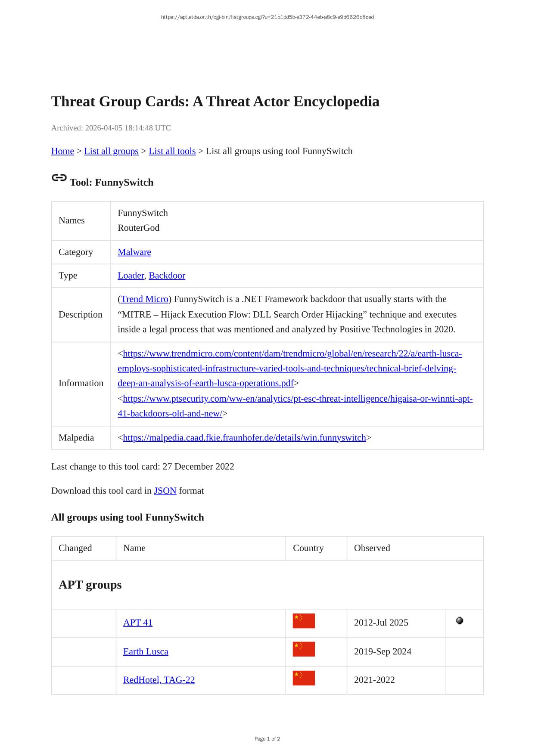535x756 pixels.
Task: Select the Loader type link
Action: click(131, 276)
